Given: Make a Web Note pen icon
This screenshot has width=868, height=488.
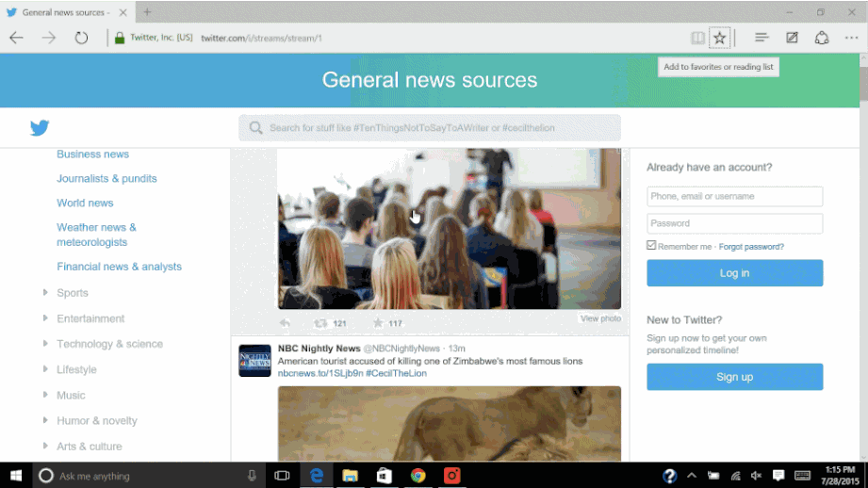Looking at the screenshot, I should click(792, 37).
